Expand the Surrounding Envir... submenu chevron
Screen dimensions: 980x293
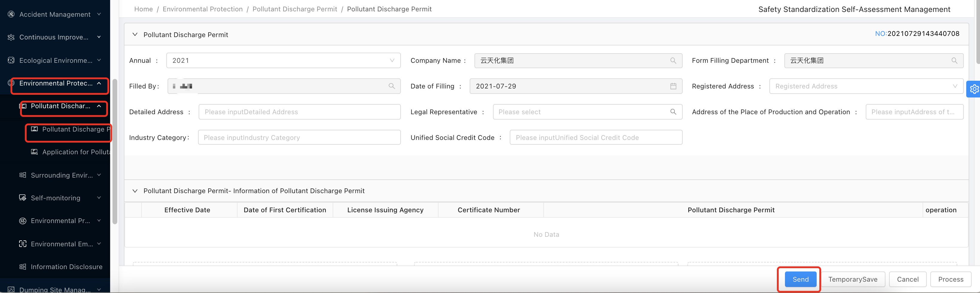99,175
